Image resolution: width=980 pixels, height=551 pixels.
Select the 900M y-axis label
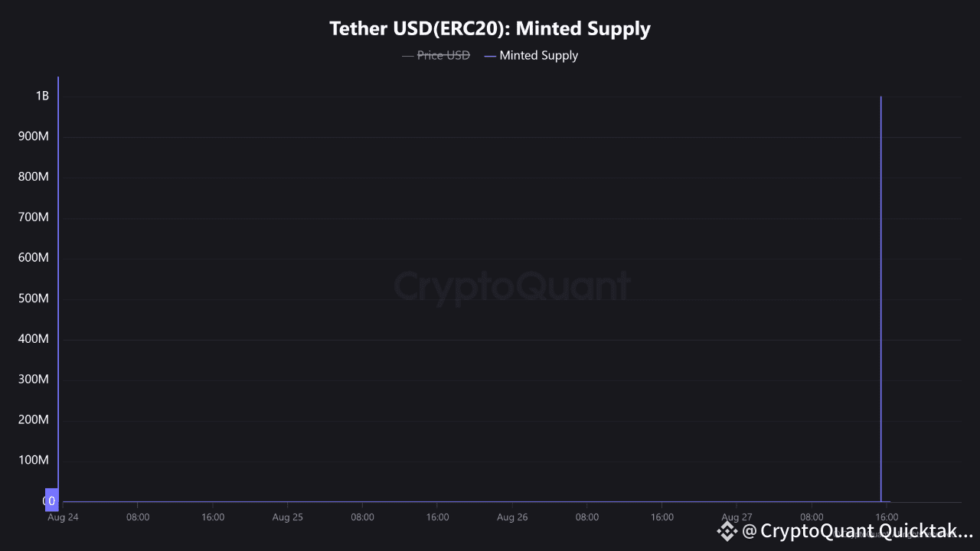pyautogui.click(x=33, y=136)
